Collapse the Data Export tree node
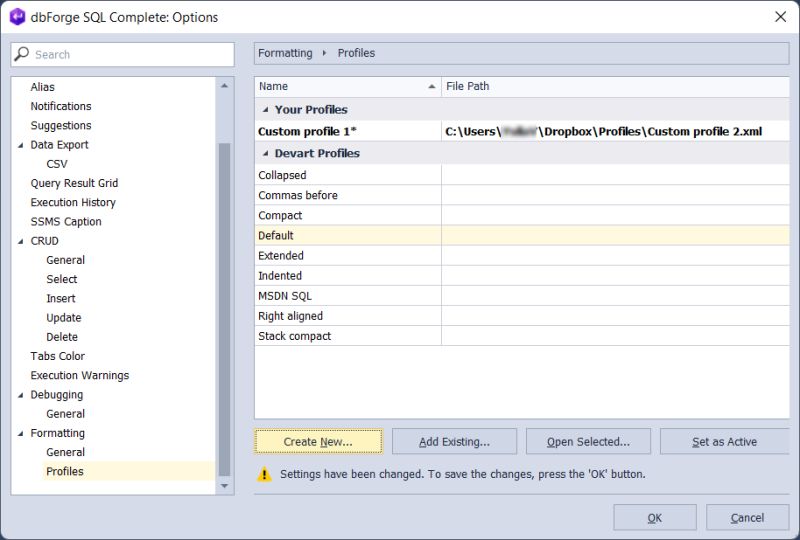Viewport: 800px width, 540px height. tap(20, 145)
